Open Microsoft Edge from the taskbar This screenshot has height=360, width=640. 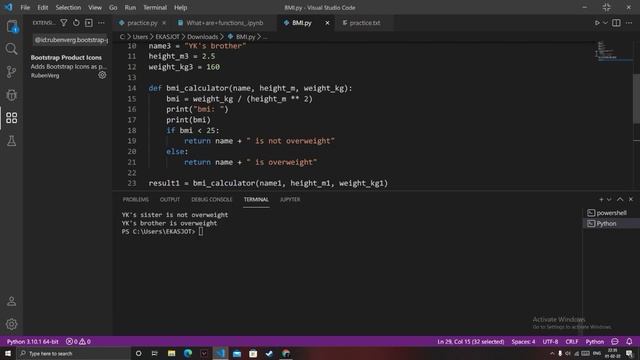coord(188,353)
